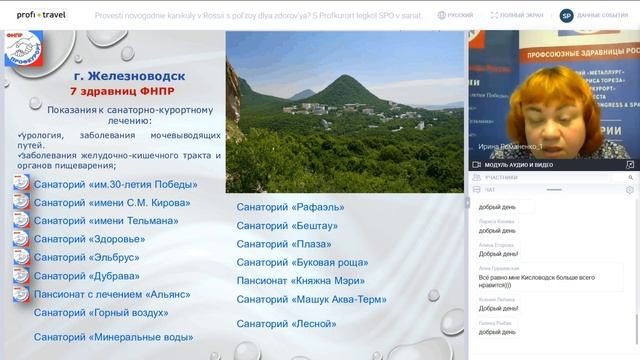Image resolution: width=640 pixels, height=360 pixels.
Task: Click chat message about Кисловодск
Action: coord(536,281)
